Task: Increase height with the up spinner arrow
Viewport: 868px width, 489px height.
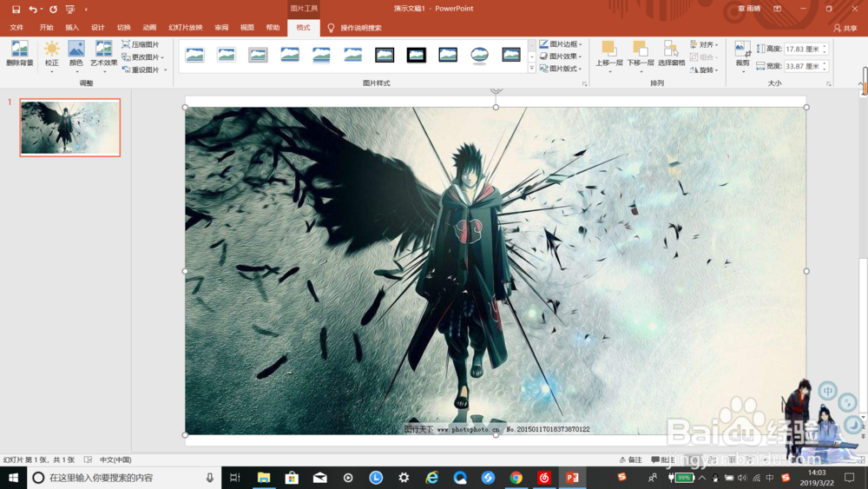Action: (825, 47)
